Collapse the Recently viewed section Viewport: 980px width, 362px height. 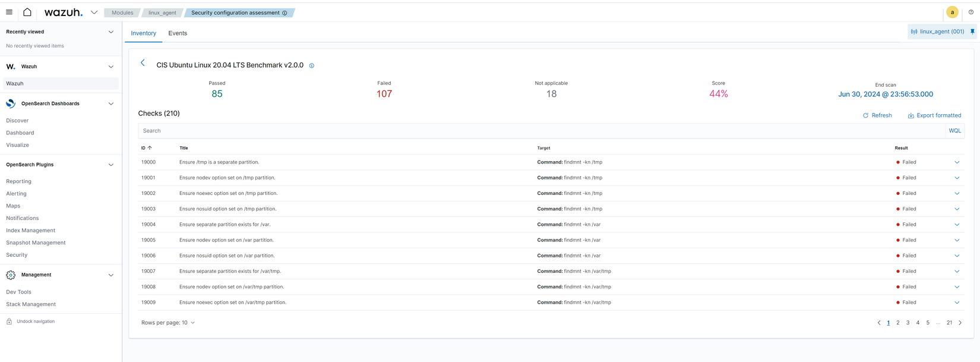(110, 32)
